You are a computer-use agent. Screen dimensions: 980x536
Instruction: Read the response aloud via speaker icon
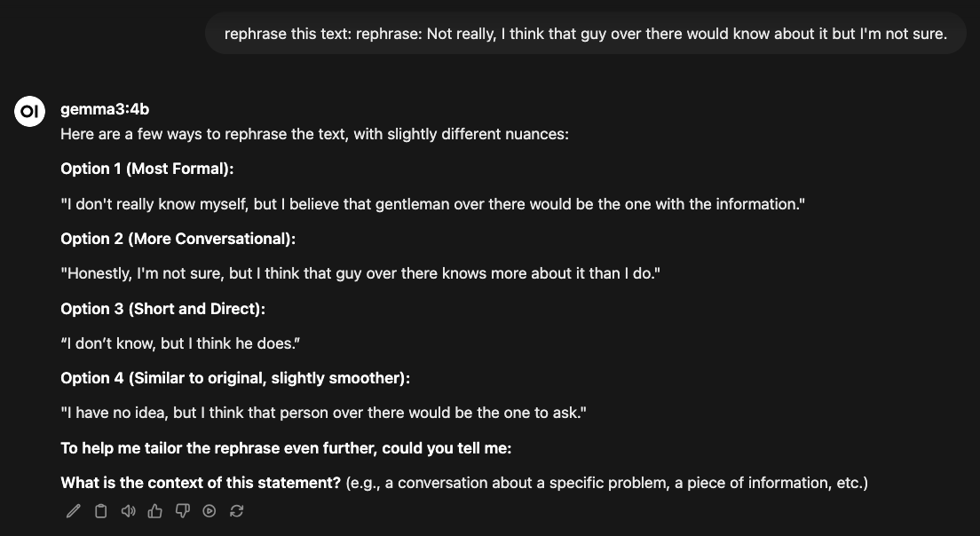pos(128,511)
